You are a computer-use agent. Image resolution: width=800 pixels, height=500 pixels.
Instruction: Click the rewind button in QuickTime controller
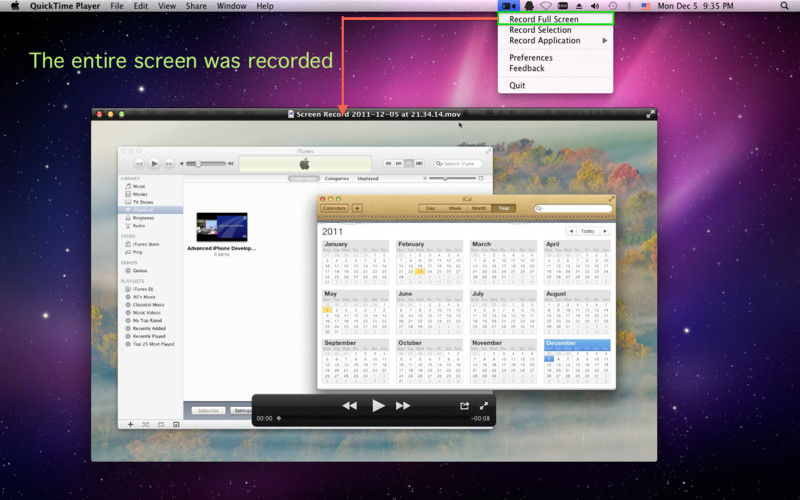[x=349, y=406]
